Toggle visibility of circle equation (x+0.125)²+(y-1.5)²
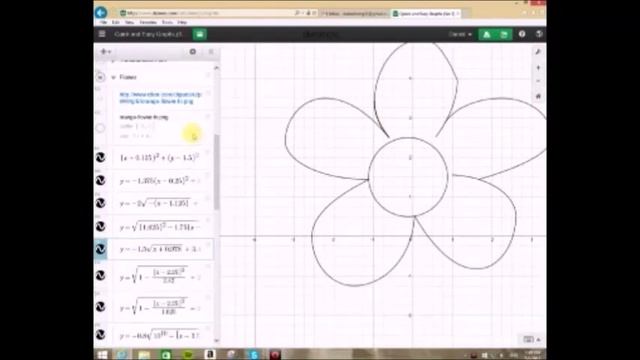 (100, 157)
